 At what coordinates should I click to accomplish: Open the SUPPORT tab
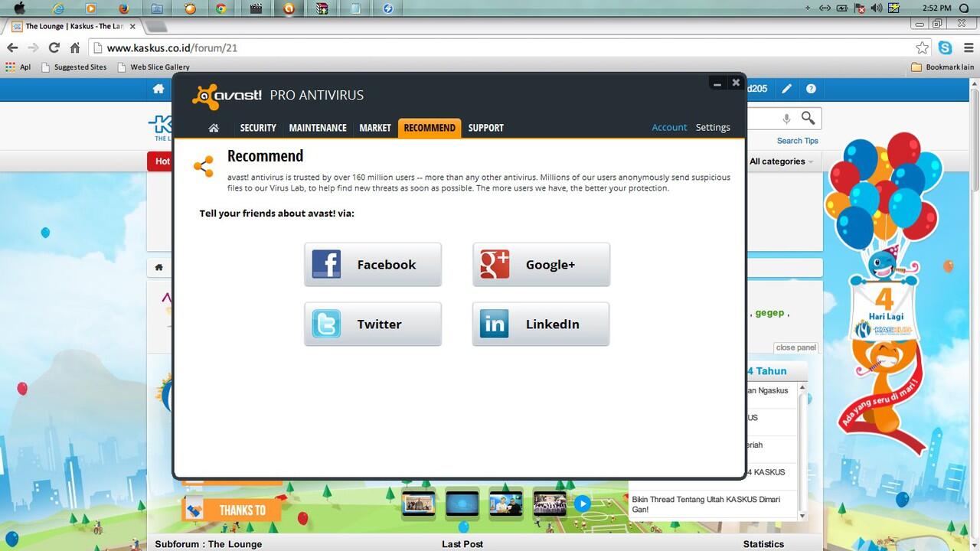pyautogui.click(x=486, y=128)
